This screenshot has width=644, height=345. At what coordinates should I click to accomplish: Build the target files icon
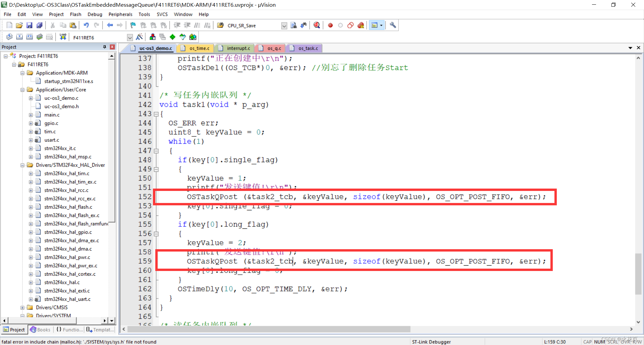tap(19, 37)
